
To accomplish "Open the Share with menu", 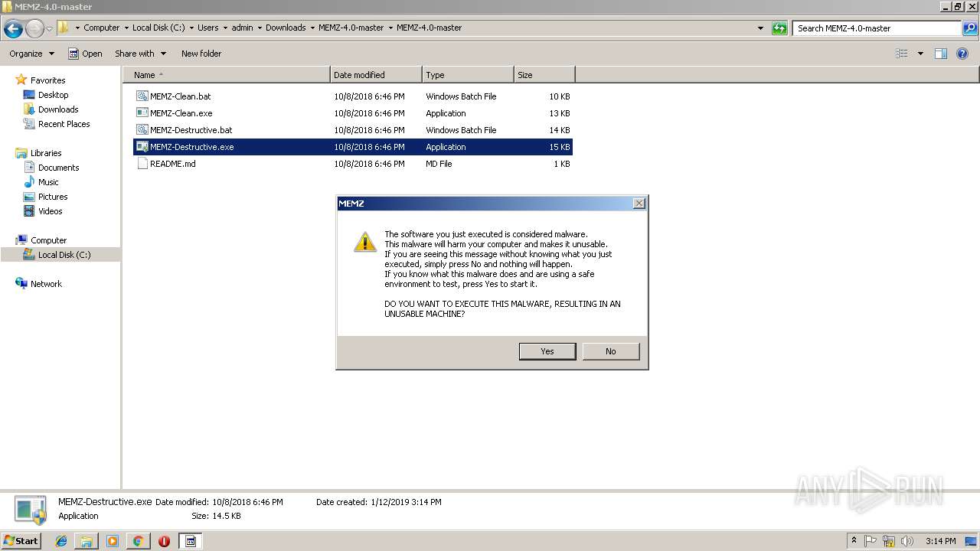I will pyautogui.click(x=140, y=54).
